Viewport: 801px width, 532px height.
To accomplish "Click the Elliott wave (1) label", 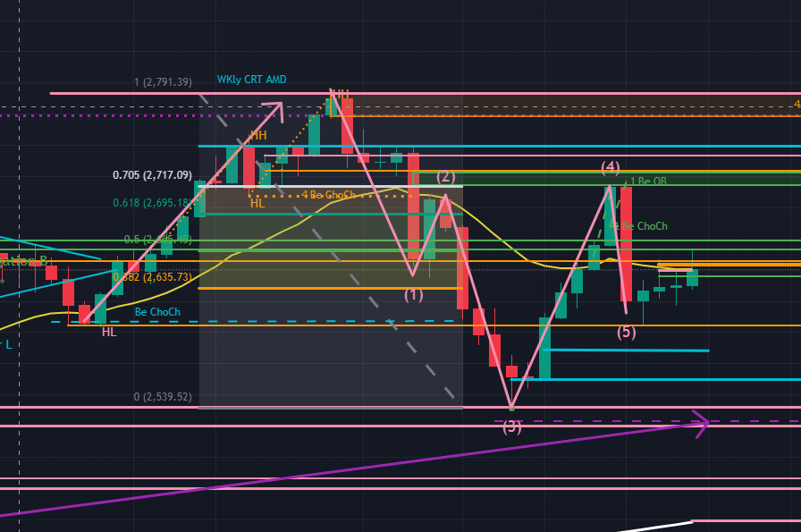I will pyautogui.click(x=413, y=293).
